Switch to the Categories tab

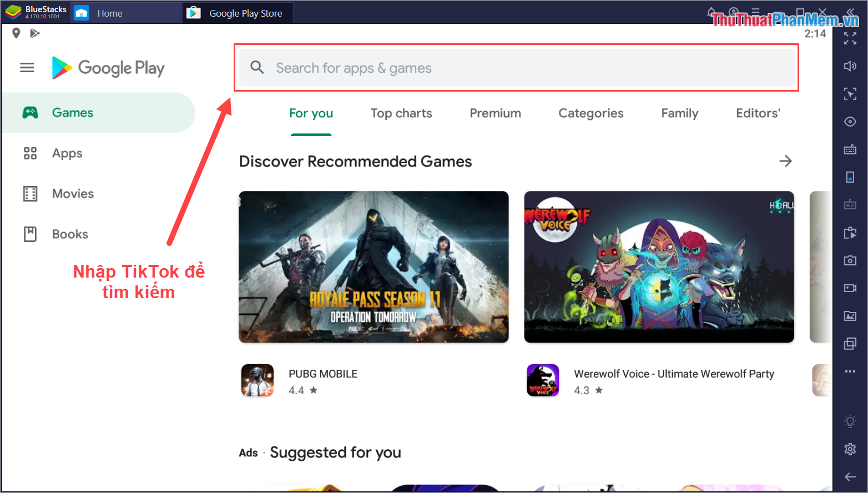591,113
